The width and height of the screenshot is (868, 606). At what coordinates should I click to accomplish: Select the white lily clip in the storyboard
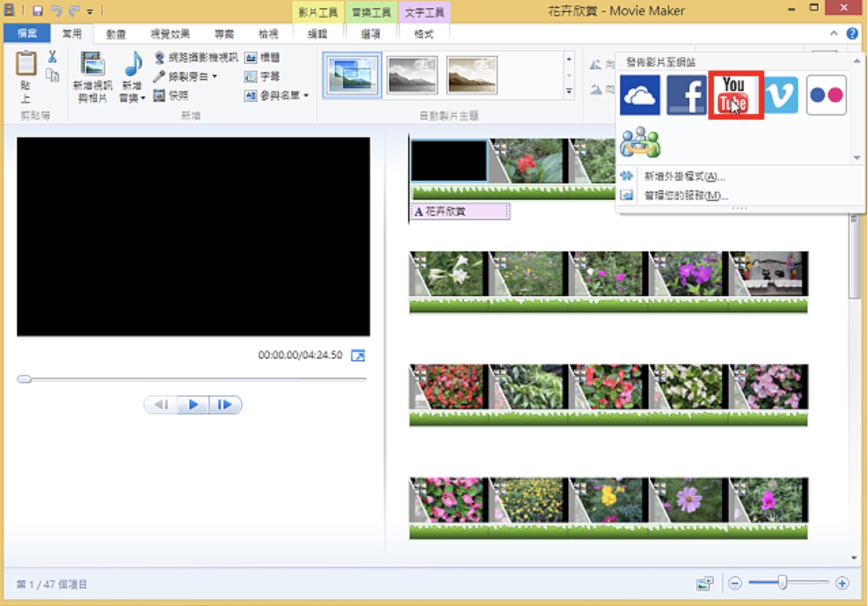tap(449, 274)
